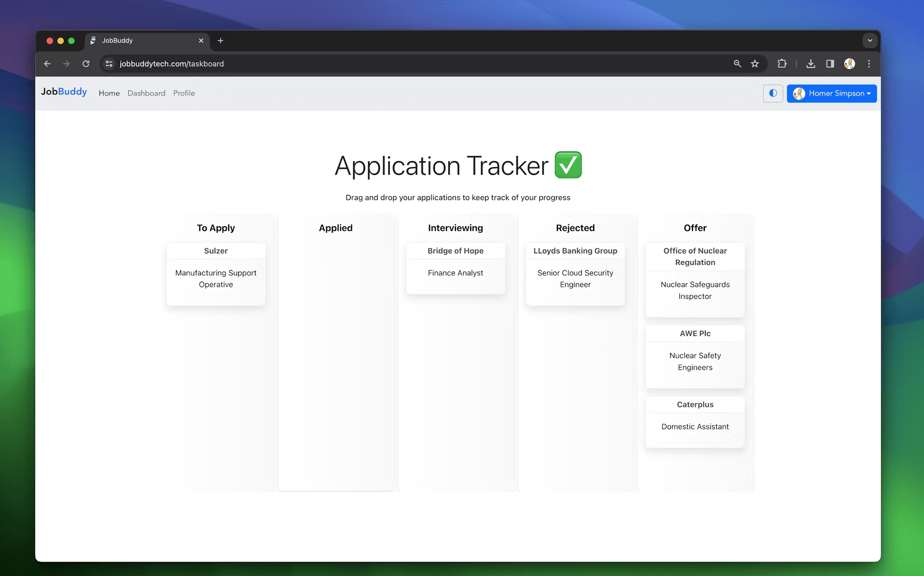
Task: Go to the Home nav link
Action: (109, 93)
